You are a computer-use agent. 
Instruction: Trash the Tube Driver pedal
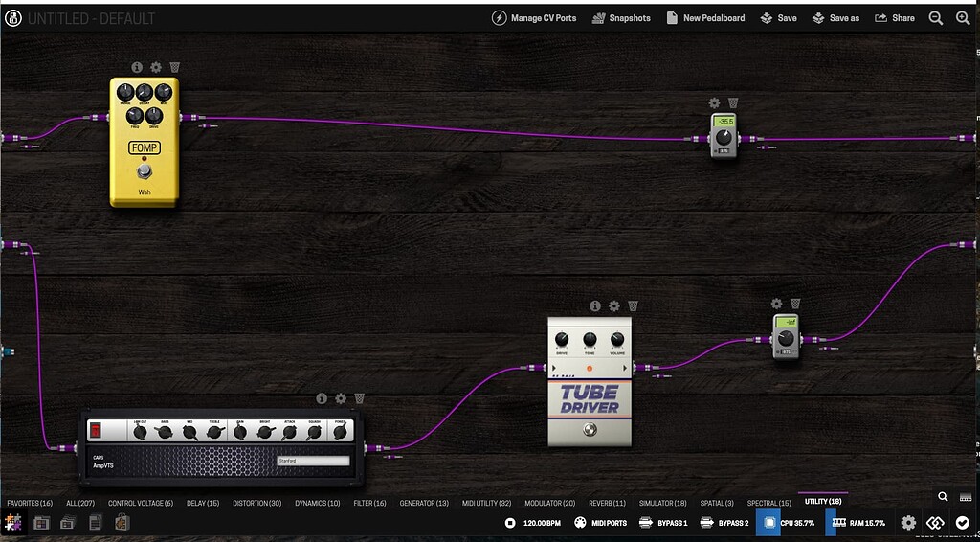[x=633, y=305]
